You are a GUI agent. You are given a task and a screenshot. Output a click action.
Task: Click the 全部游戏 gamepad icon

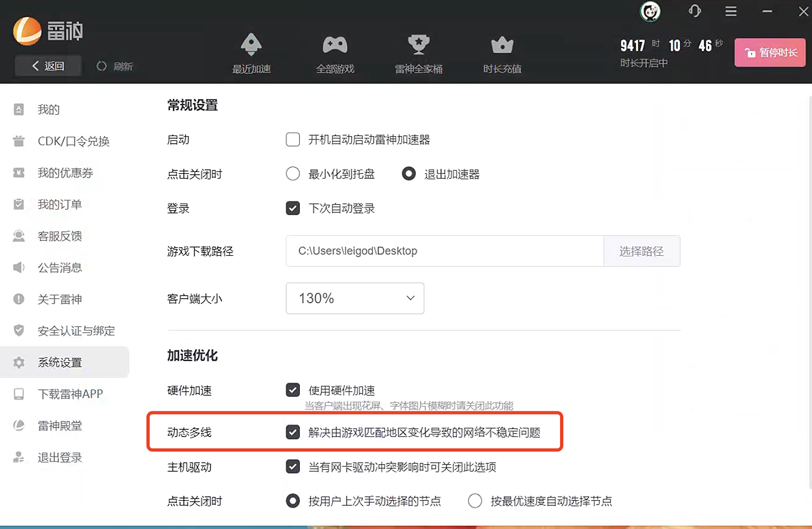(335, 45)
